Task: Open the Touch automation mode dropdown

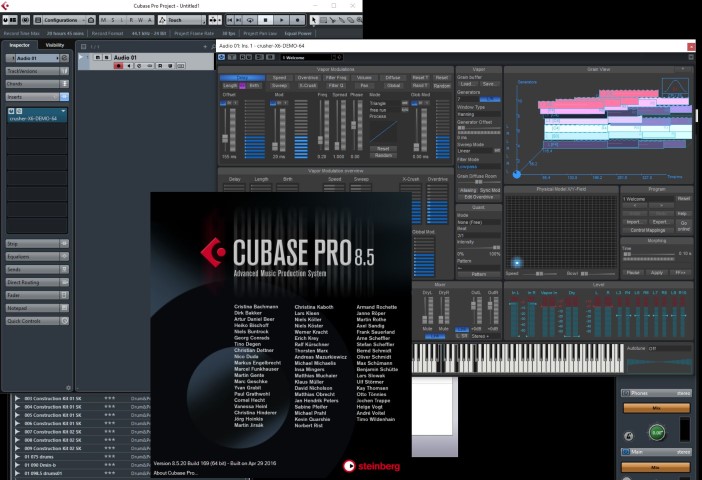Action: click(181, 20)
